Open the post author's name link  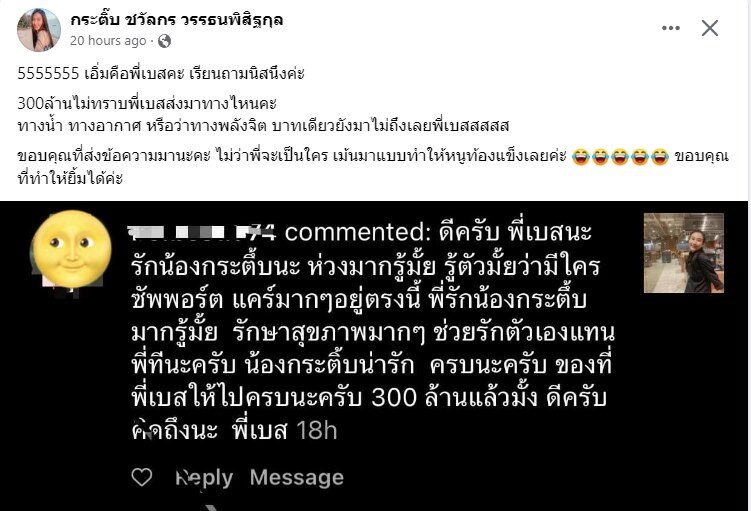(177, 20)
